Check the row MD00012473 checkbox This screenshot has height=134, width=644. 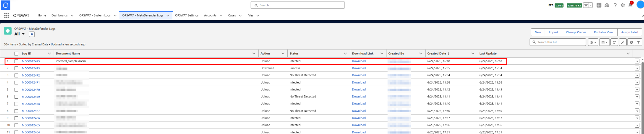click(x=16, y=68)
